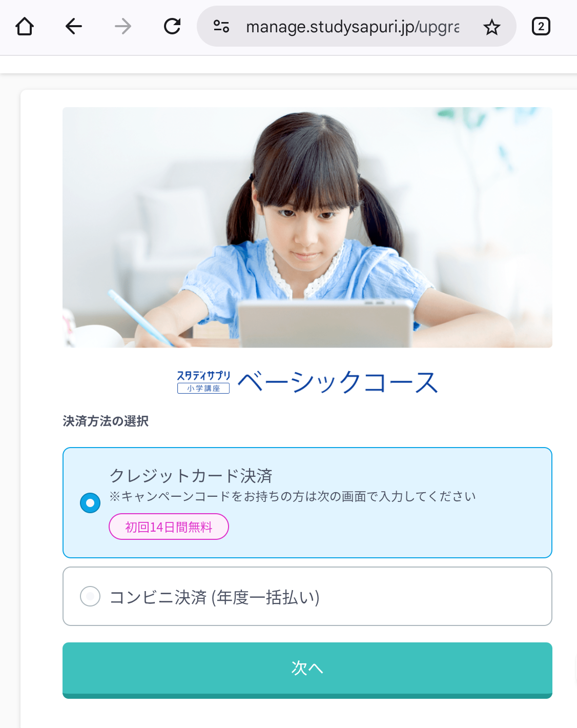Reload the current page
Screen dimensions: 577x728
(172, 26)
